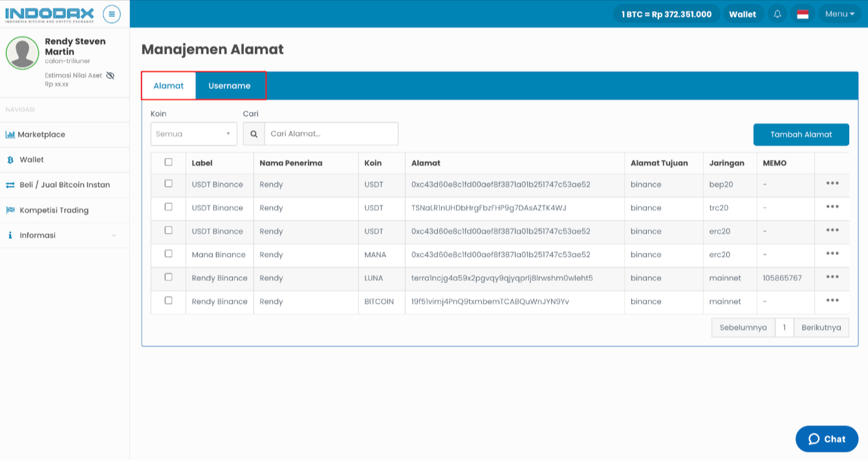Click the Cari Alamat search field
The image size is (868, 466).
point(331,134)
